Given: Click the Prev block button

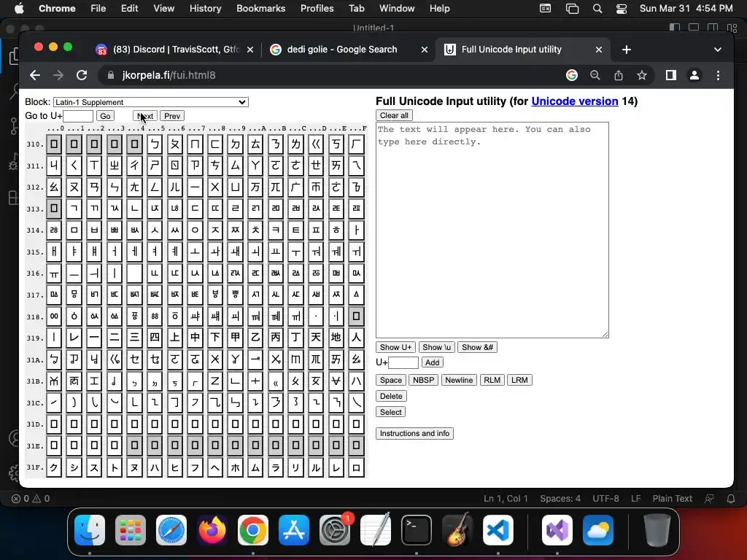Looking at the screenshot, I should point(172,116).
